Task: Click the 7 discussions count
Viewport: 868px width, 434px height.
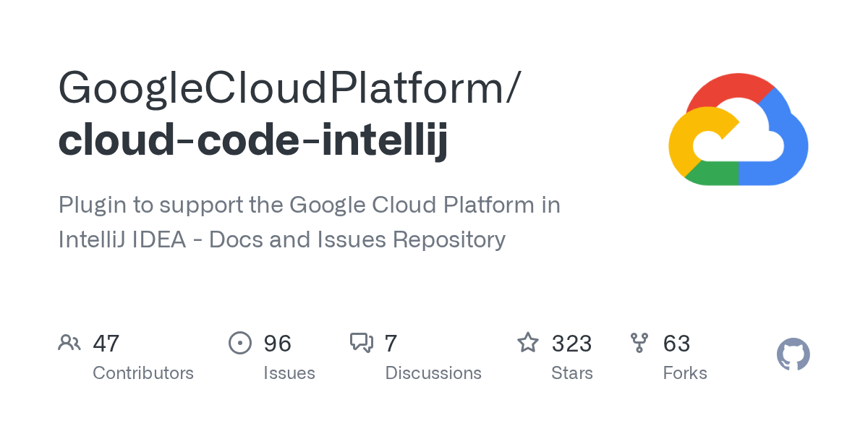Action: pos(391,344)
